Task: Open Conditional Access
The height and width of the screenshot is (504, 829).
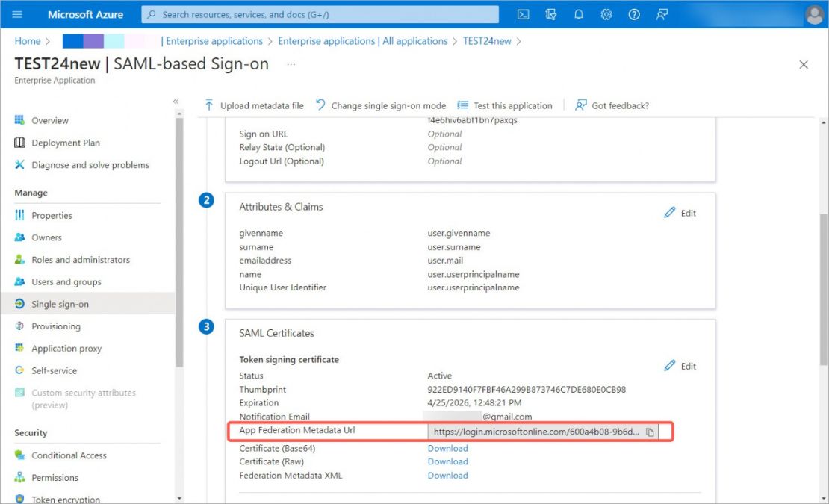Action: click(60, 455)
